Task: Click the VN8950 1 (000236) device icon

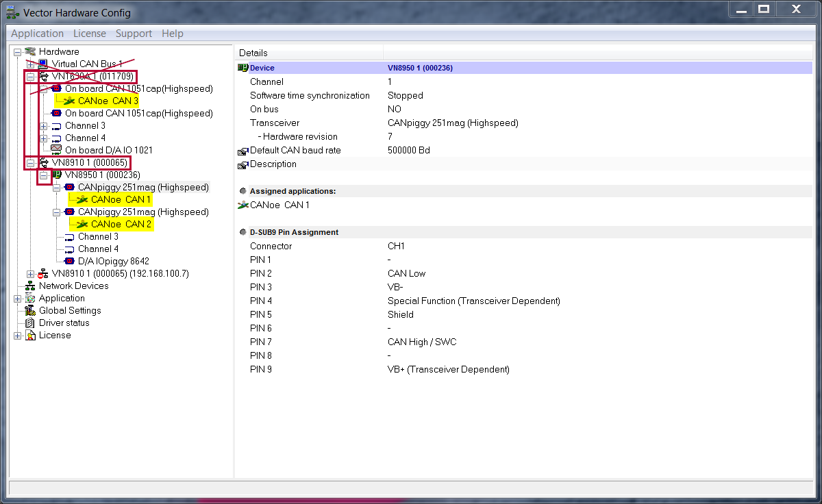Action: [x=56, y=175]
